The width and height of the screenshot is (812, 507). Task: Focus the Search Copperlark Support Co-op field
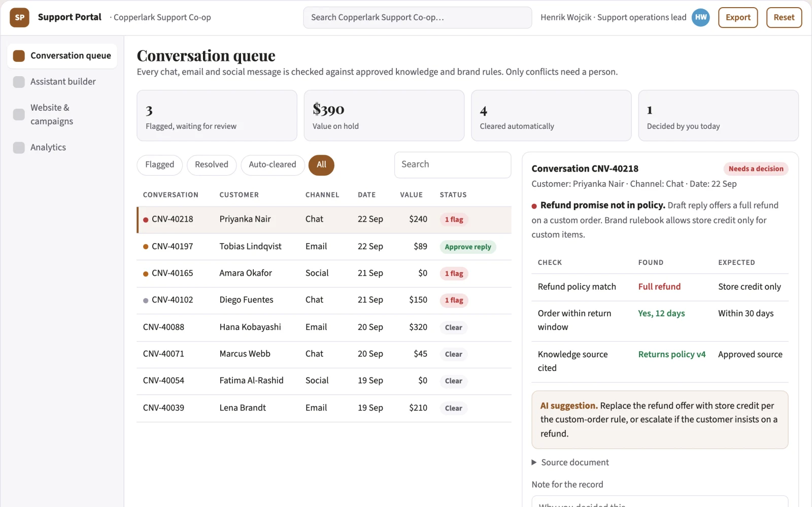point(417,17)
